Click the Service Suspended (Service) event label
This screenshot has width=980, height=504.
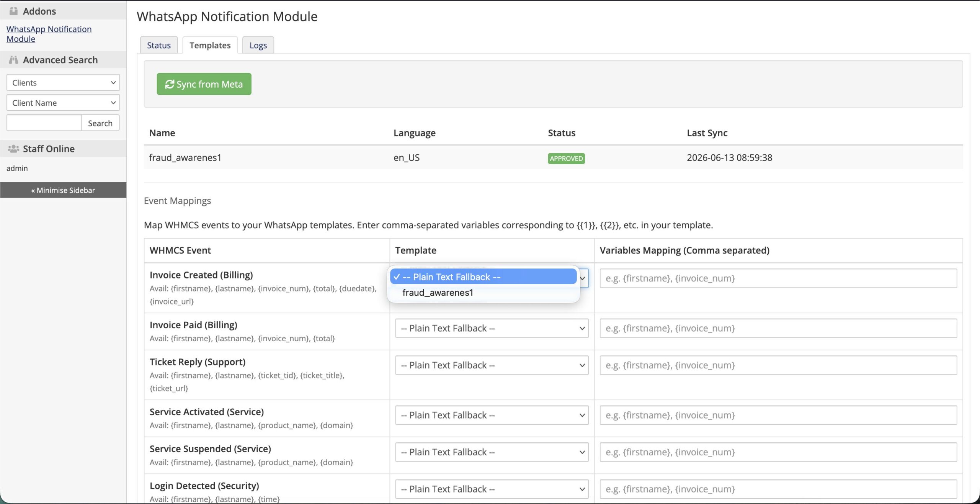pos(210,449)
